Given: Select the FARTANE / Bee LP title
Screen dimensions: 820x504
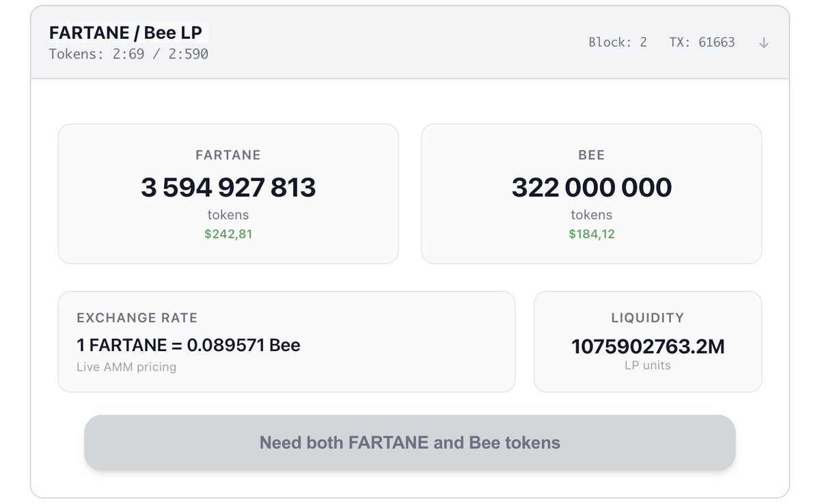Looking at the screenshot, I should 126,33.
